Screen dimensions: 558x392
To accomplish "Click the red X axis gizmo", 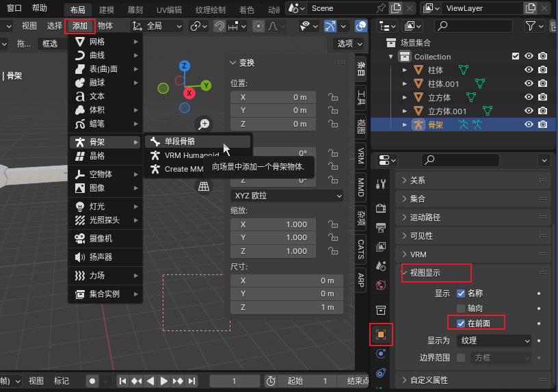I will point(189,93).
